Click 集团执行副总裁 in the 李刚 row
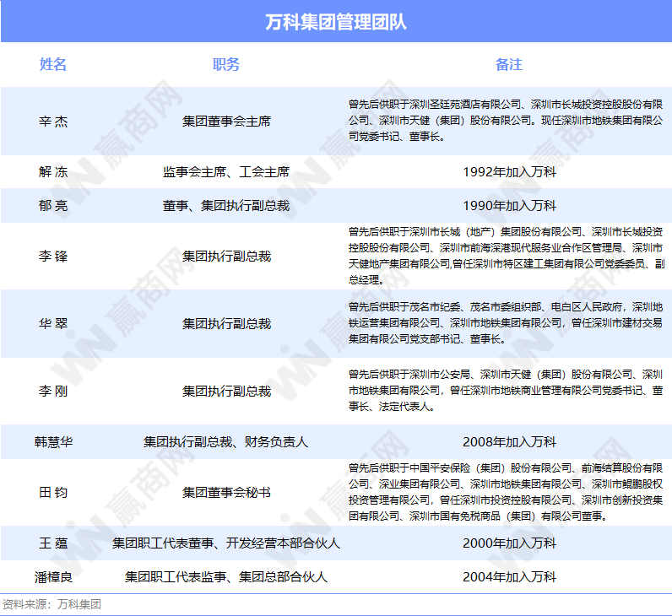This screenshot has height=616, width=672. click(226, 391)
